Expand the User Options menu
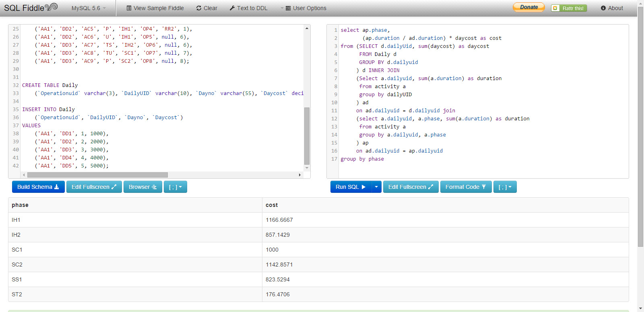Screen dimensions: 644x312 click(x=303, y=8)
